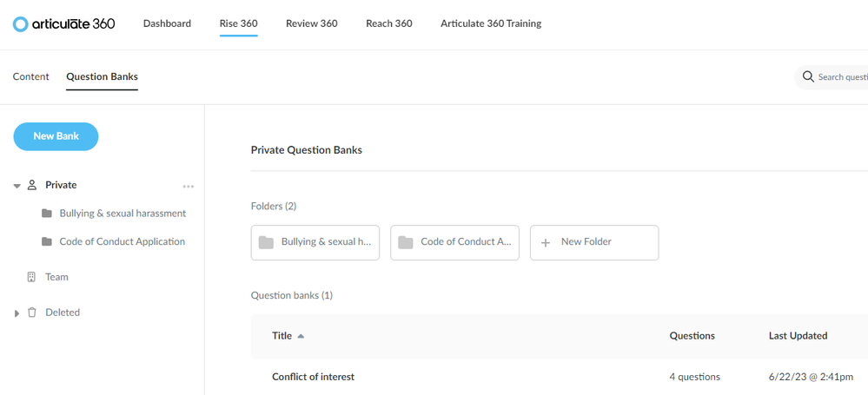868x395 pixels.
Task: Open the Review 360 menu item
Action: [311, 23]
